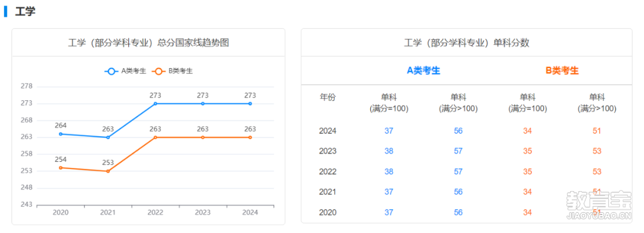644x233 pixels.
Task: Click the 2024 A类 data point 273
Action: [250, 103]
